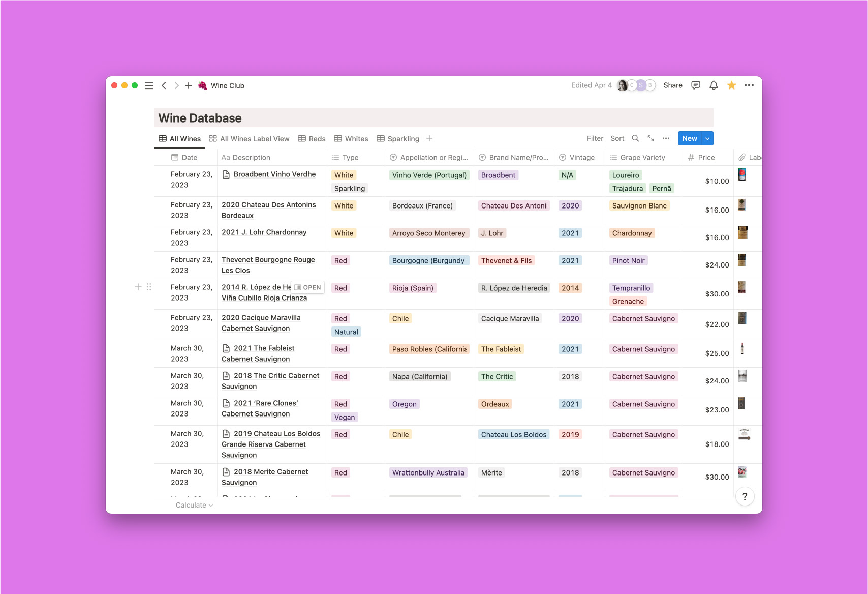Navigate back with the left arrow icon
868x594 pixels.
click(x=164, y=85)
